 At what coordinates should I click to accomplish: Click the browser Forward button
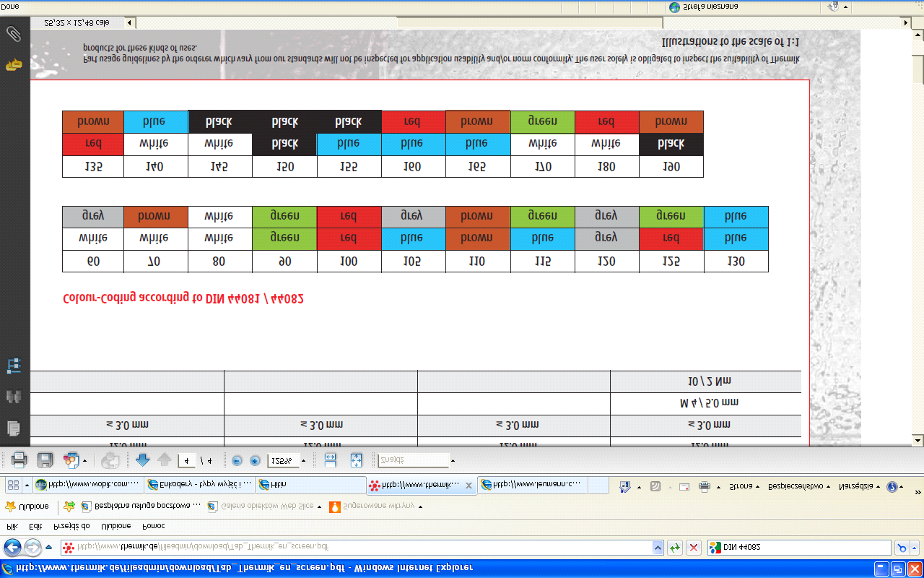32,547
